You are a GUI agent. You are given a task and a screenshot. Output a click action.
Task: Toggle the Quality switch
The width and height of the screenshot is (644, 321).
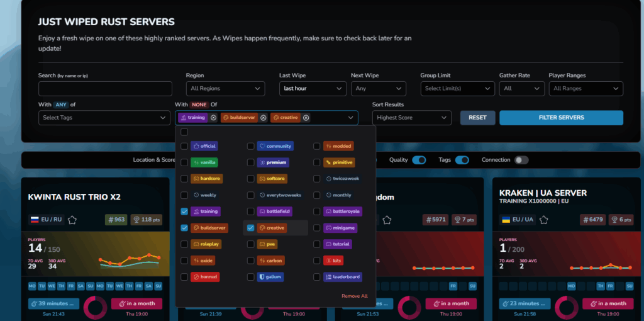419,160
